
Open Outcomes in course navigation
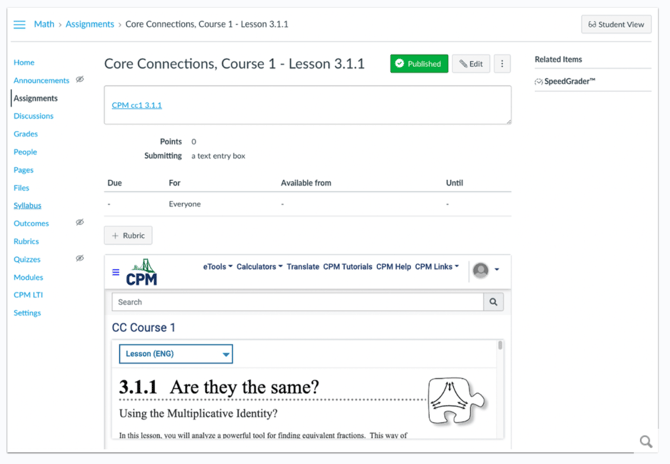coord(31,223)
